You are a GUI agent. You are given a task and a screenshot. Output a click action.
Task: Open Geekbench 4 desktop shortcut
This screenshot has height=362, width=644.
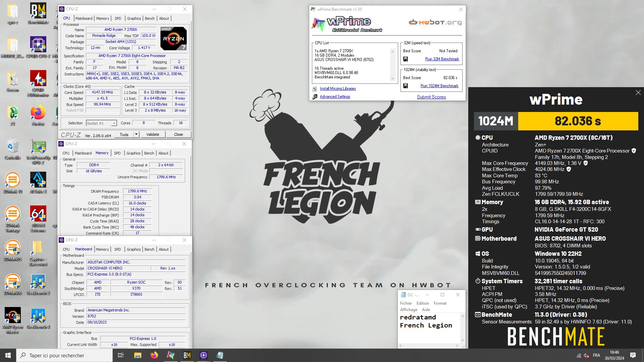coord(38,318)
